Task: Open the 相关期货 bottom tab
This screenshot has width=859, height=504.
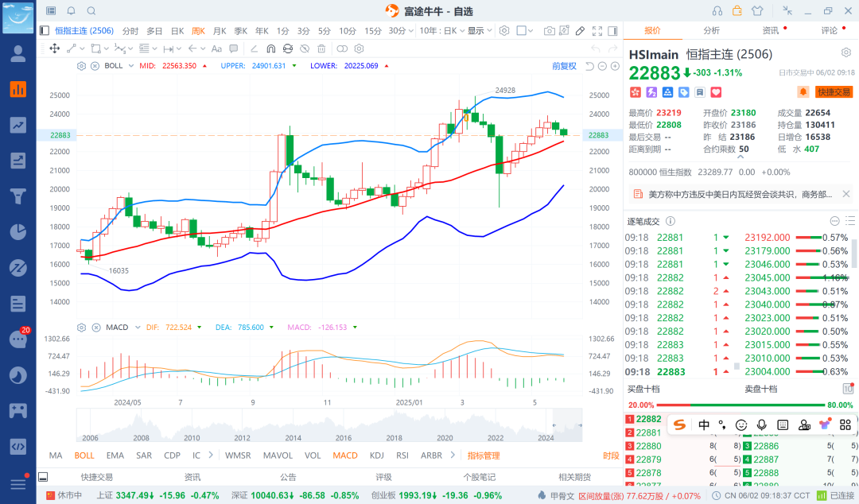Action: 575,477
